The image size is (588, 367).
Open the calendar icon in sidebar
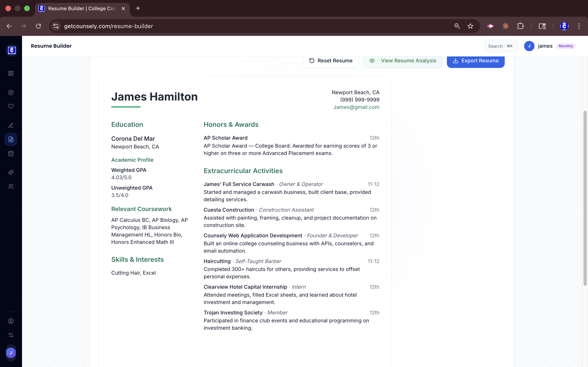tap(11, 153)
